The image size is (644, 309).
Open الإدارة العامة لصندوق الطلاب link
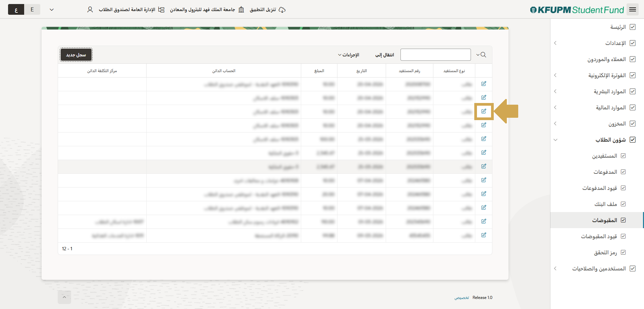pyautogui.click(x=131, y=10)
